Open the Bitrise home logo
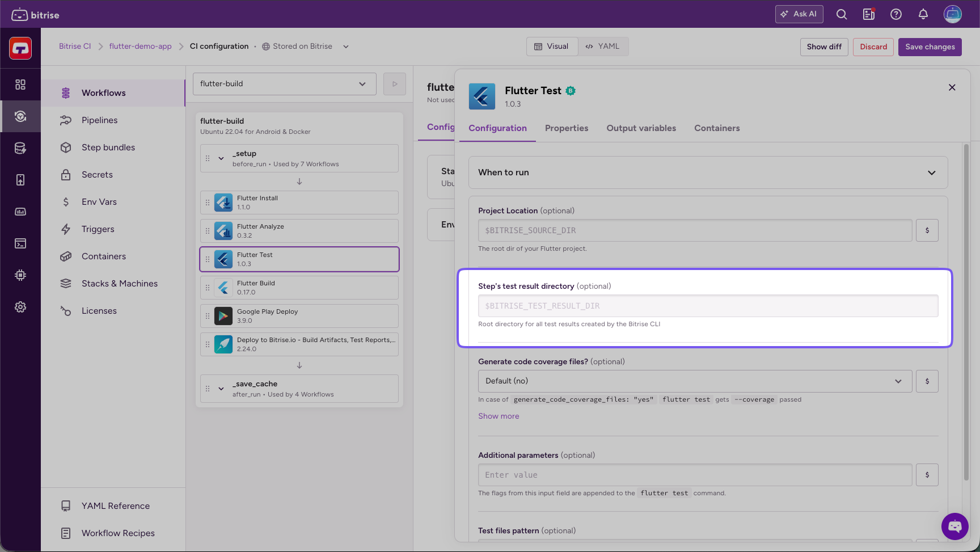Image resolution: width=980 pixels, height=552 pixels. (x=35, y=15)
